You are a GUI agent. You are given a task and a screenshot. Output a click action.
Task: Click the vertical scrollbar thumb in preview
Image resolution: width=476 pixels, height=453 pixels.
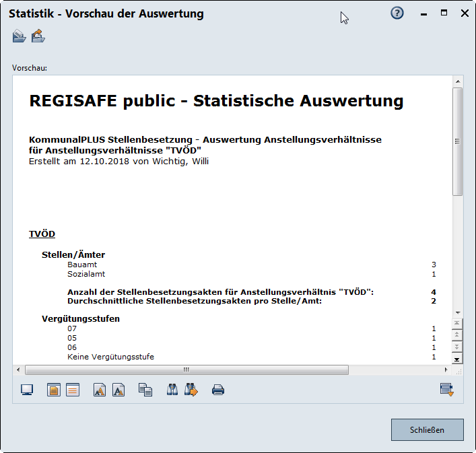[457, 141]
